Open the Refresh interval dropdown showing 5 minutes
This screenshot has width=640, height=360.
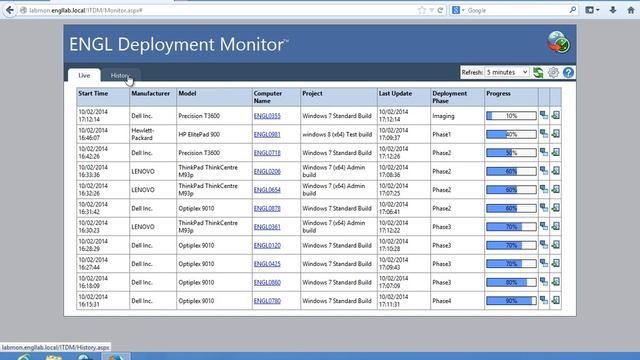tap(507, 72)
